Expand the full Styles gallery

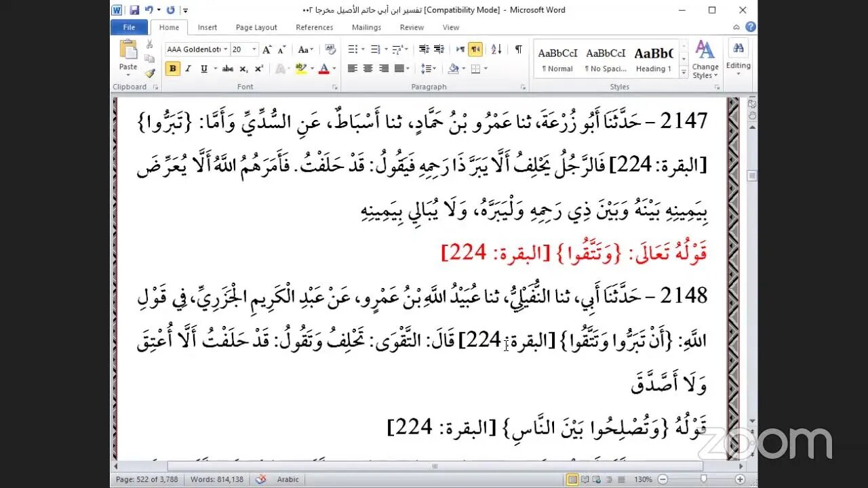[x=683, y=72]
